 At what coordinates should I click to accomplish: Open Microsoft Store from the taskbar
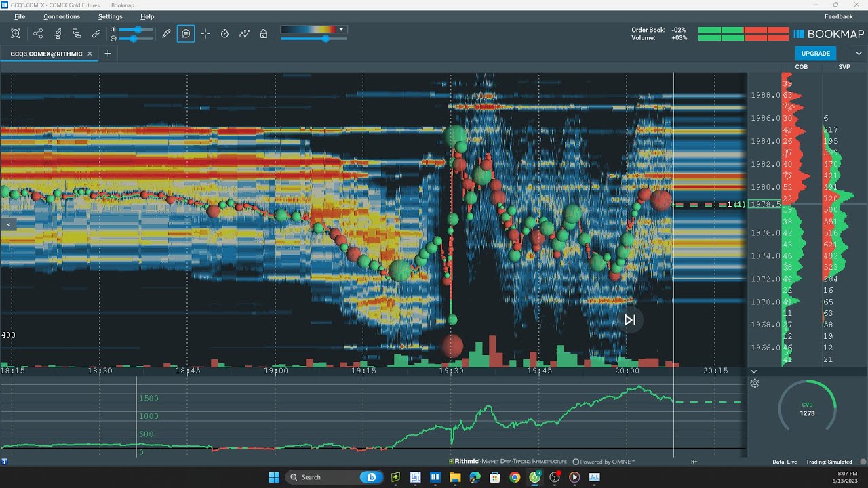pos(494,477)
